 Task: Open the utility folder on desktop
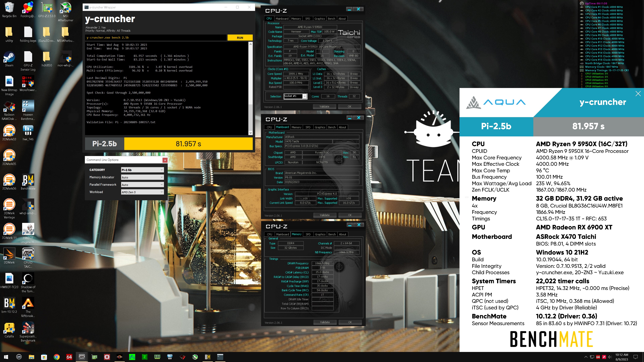click(x=9, y=35)
